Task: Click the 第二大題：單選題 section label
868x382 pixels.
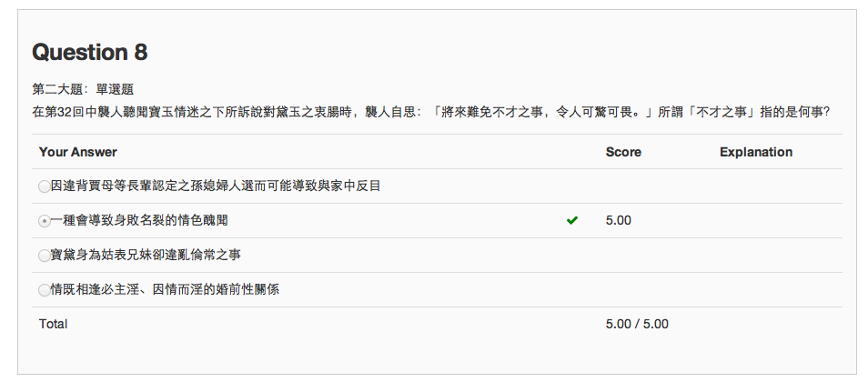Action: 83,89
